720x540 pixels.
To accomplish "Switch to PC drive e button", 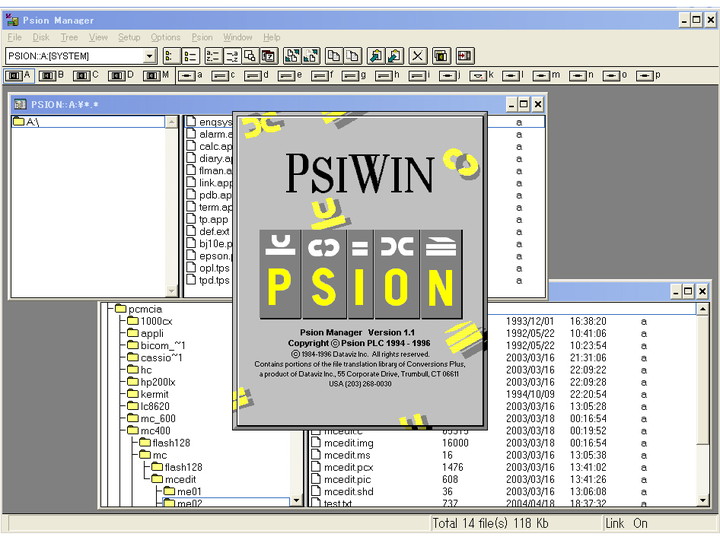I will pos(290,75).
